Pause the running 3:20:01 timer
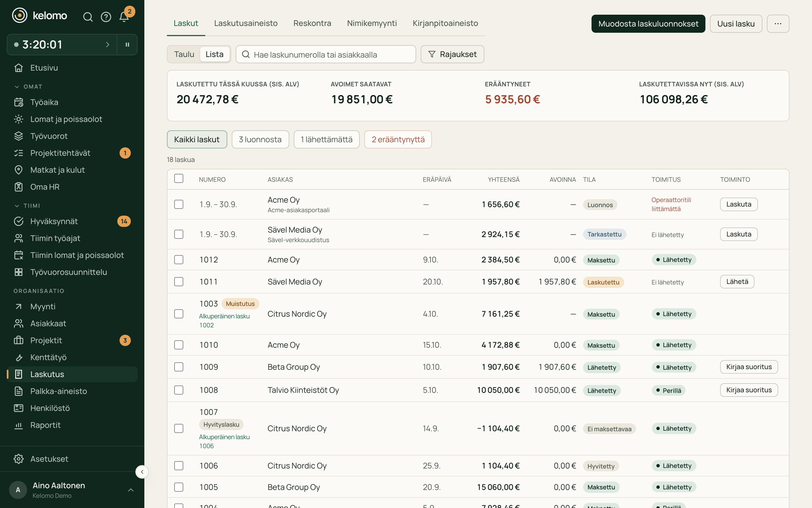This screenshot has height=508, width=812. [127, 44]
